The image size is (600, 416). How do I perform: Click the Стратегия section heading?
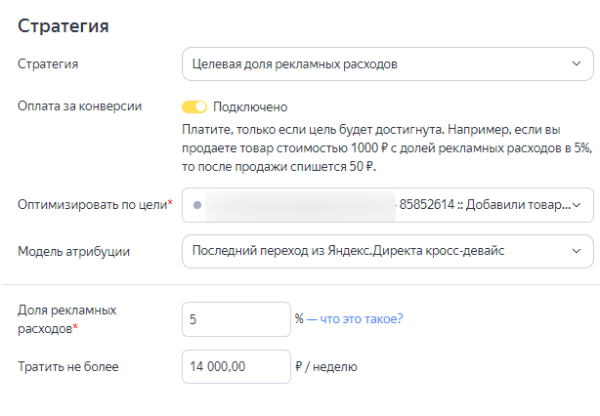click(63, 26)
